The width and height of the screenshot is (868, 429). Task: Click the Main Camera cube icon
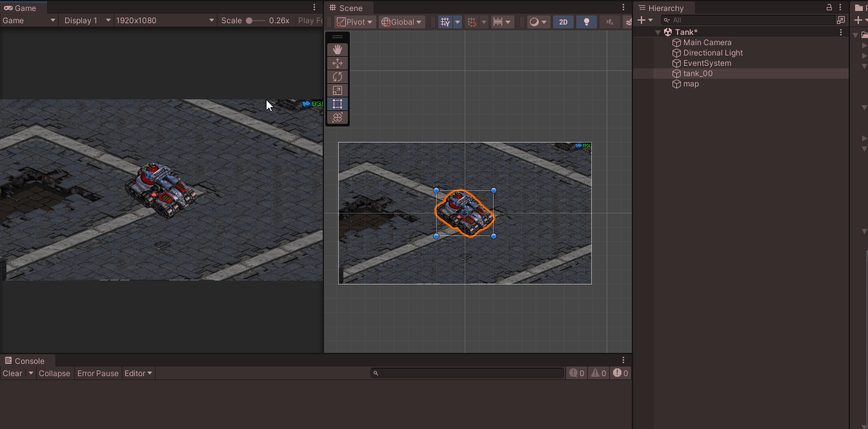[x=676, y=43]
